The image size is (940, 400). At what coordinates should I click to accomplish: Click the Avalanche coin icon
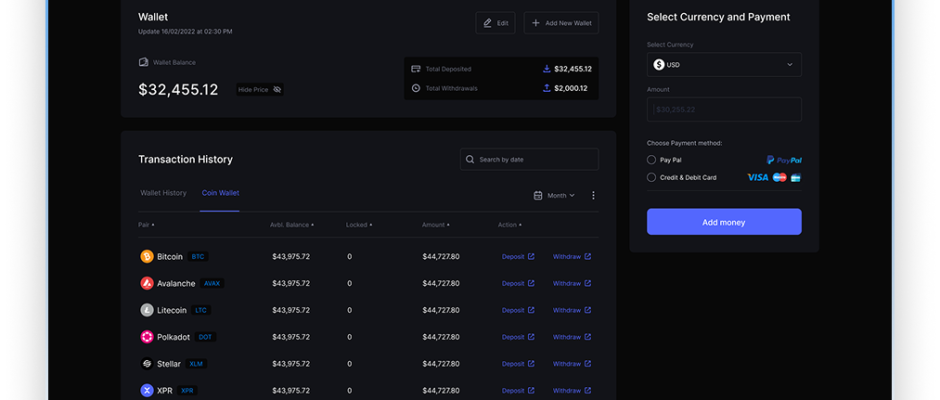(147, 283)
